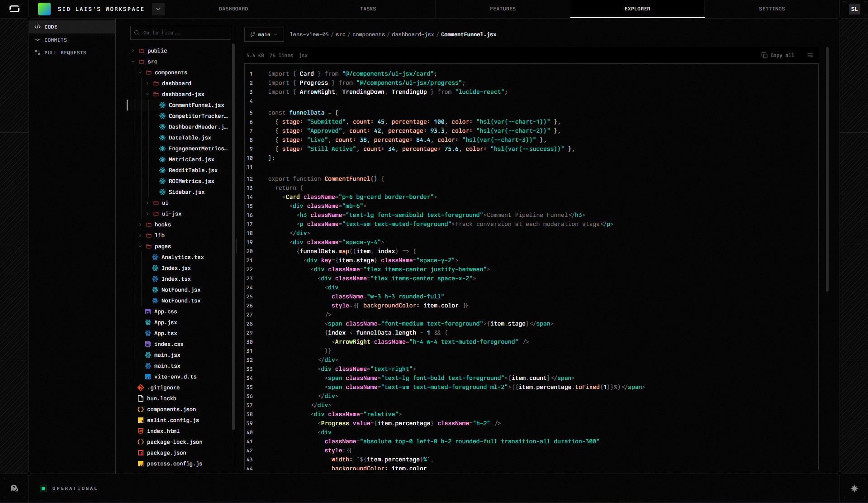Select the Code section in sidebar

[x=72, y=27]
